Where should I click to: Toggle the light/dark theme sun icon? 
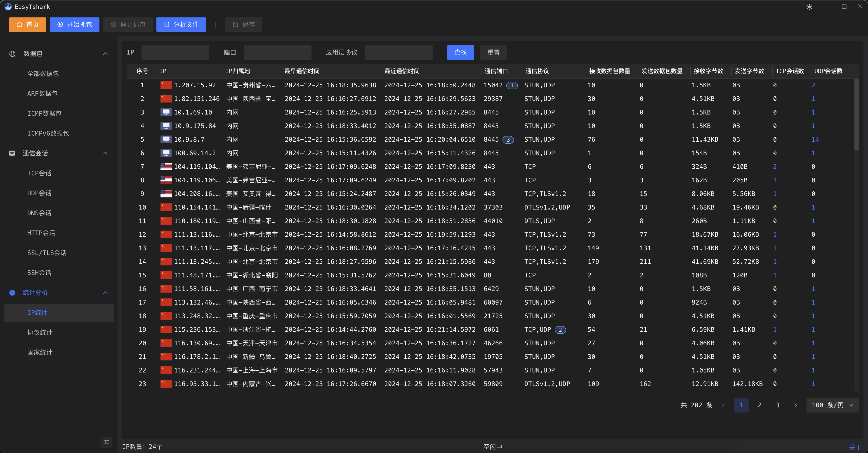click(x=809, y=7)
